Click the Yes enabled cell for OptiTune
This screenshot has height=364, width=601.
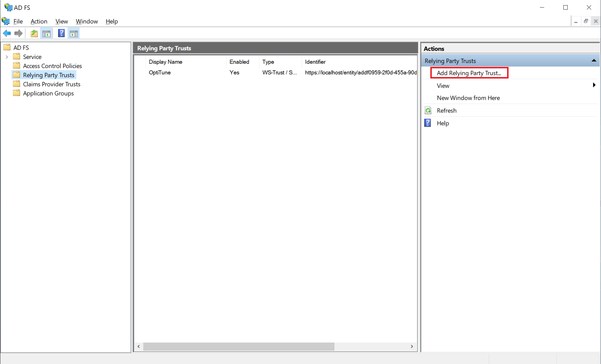(234, 72)
